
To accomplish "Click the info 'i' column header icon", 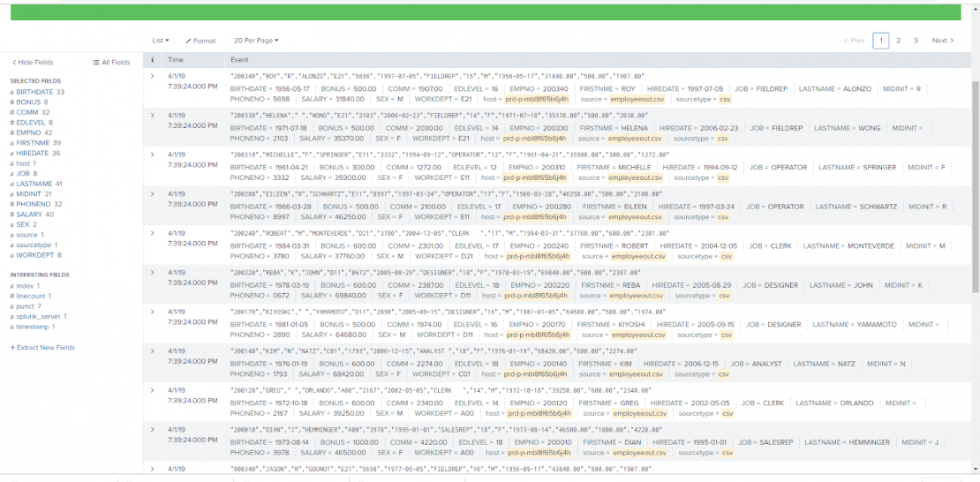I will click(153, 60).
